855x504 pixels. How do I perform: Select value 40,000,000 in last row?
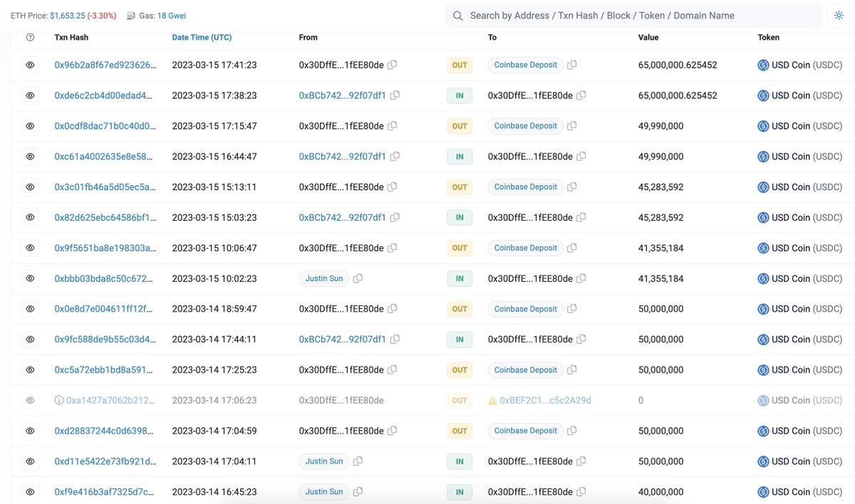pos(661,492)
